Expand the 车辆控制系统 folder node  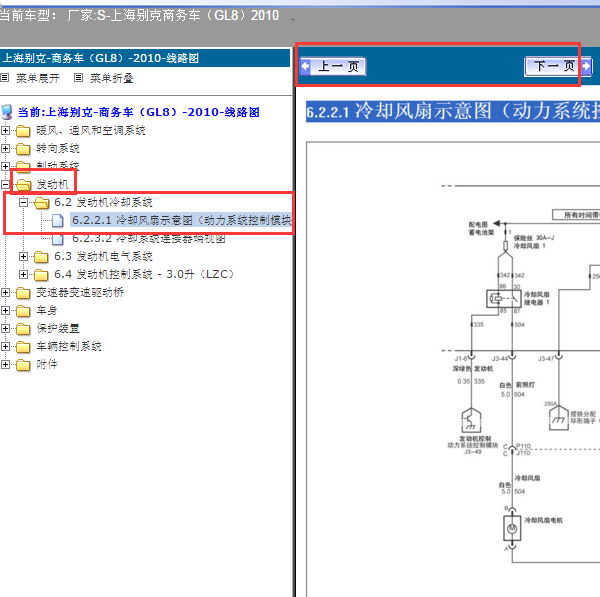(x=5, y=346)
